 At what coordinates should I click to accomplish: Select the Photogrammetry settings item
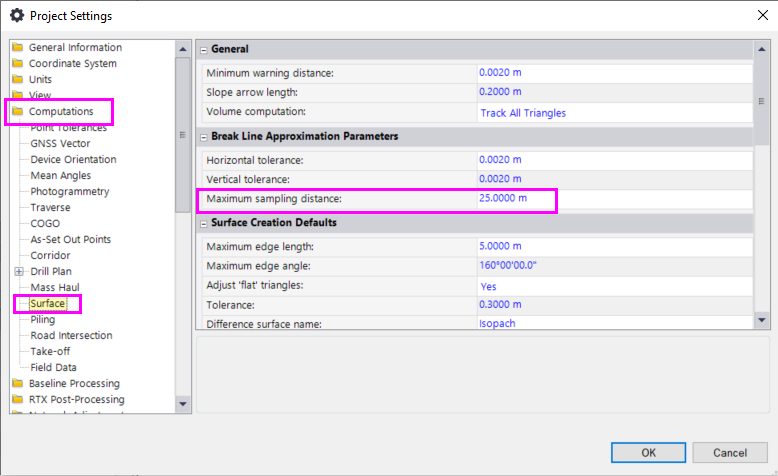[x=70, y=192]
